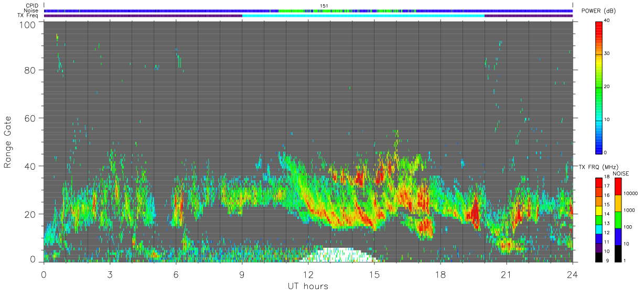Viewport: 644px width, 297px height.
Task: Click the 21 tick on UT hours axis
Action: click(x=506, y=273)
